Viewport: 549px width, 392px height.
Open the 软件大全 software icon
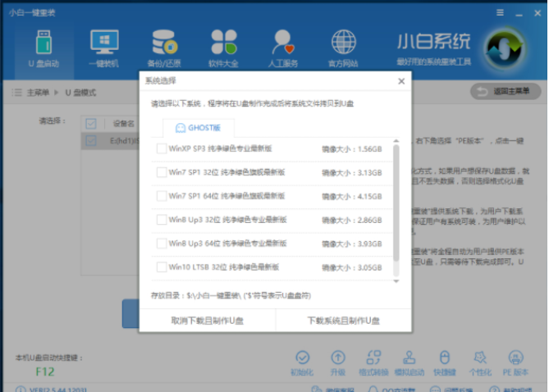223,46
